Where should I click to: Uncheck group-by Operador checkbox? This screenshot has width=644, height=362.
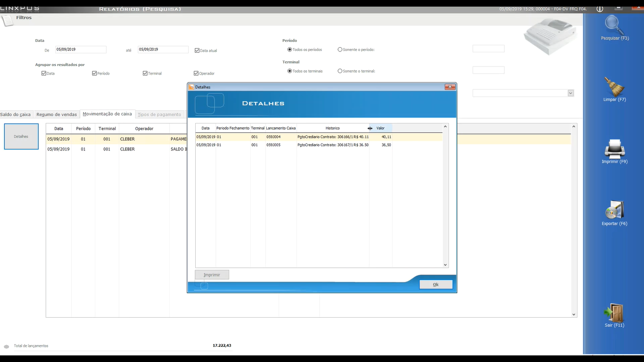pyautogui.click(x=196, y=73)
